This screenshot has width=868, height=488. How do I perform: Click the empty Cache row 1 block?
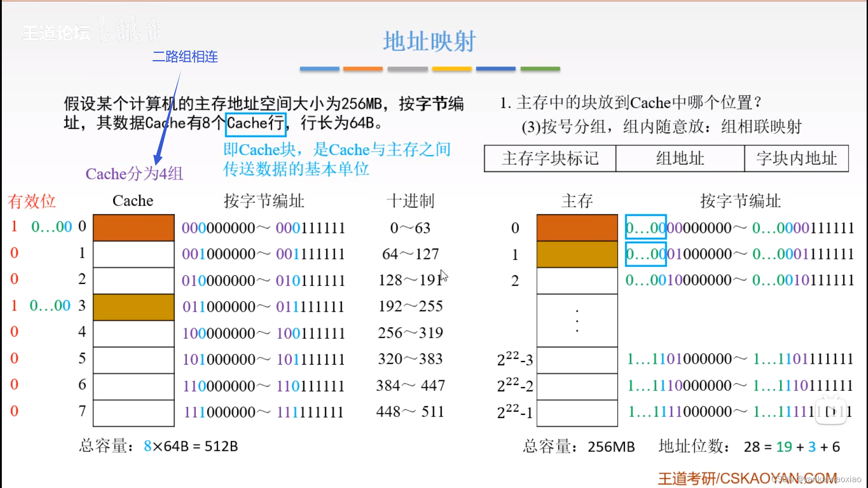134,254
